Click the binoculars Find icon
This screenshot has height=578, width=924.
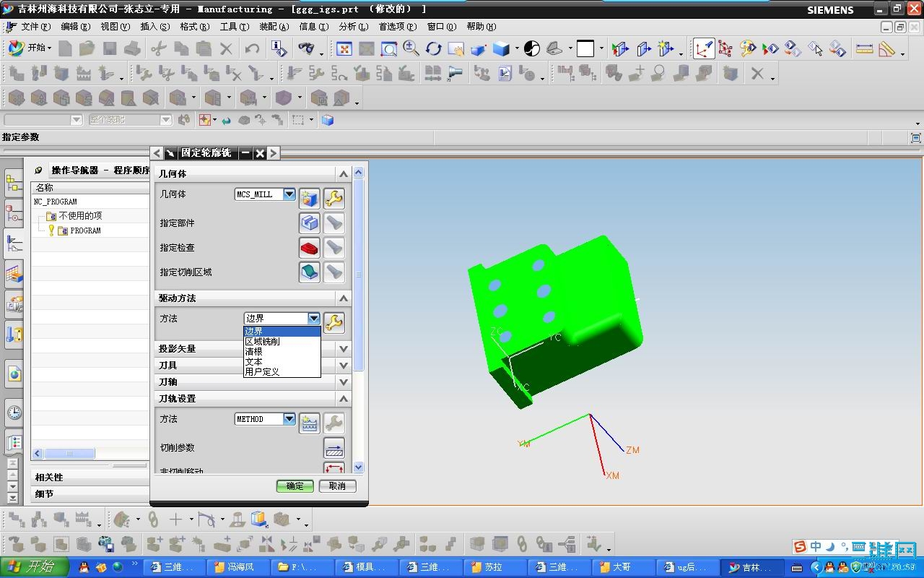point(306,48)
